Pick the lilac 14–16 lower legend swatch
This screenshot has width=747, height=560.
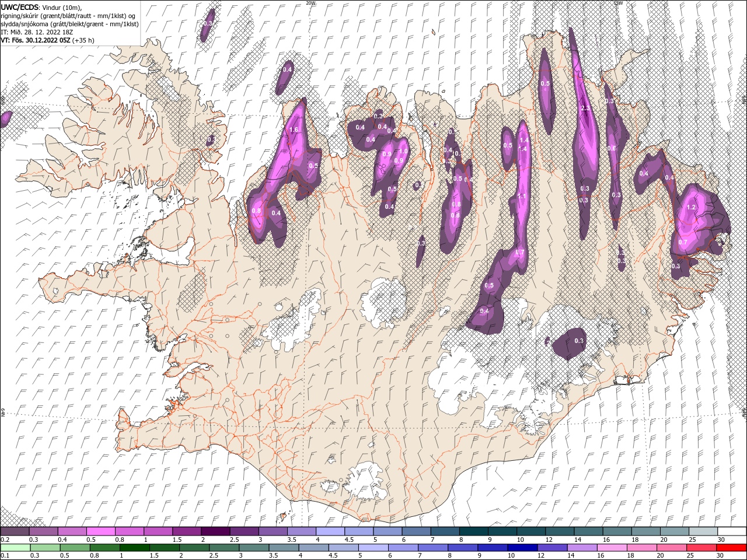582,548
